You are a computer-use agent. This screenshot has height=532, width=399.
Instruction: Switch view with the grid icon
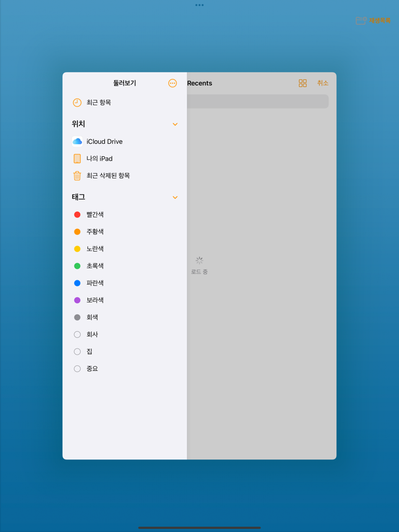pos(303,83)
